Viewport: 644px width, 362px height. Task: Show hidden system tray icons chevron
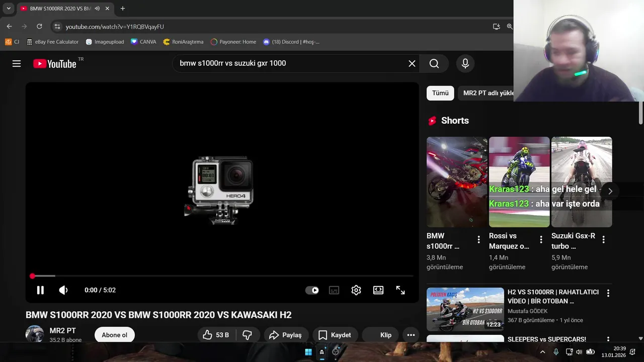click(542, 352)
